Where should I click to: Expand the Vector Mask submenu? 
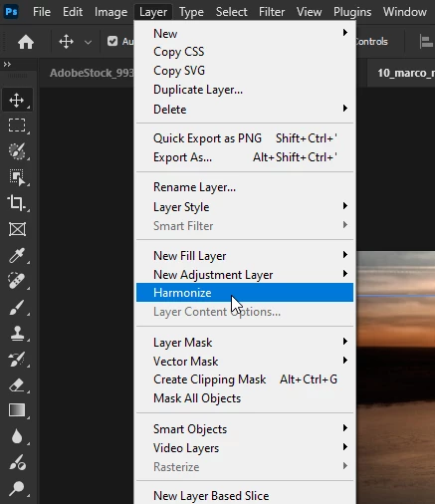pos(245,361)
